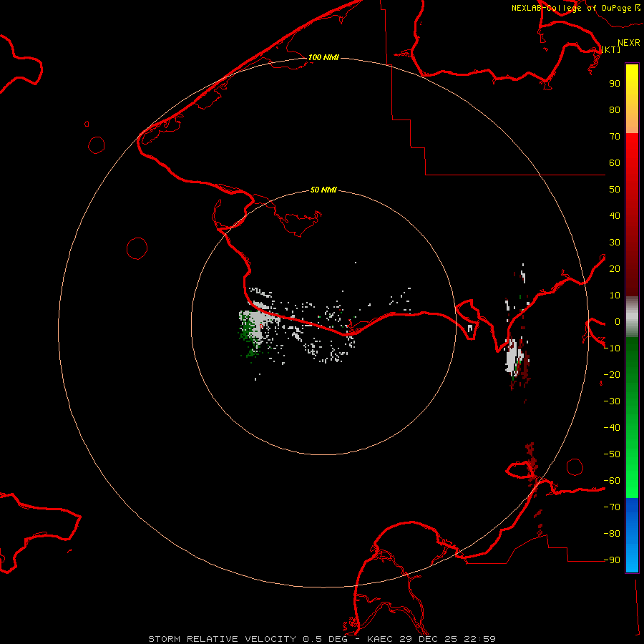Click the -90 value on velocity scale

(612, 560)
